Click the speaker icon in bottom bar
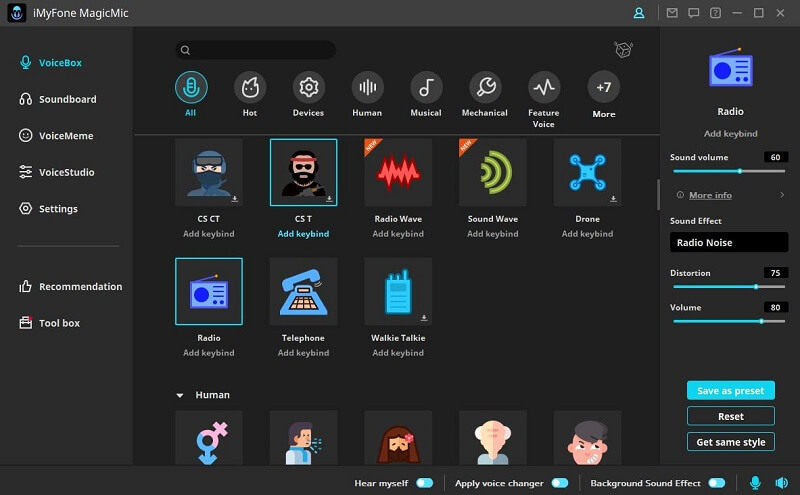The width and height of the screenshot is (800, 495). pyautogui.click(x=782, y=482)
